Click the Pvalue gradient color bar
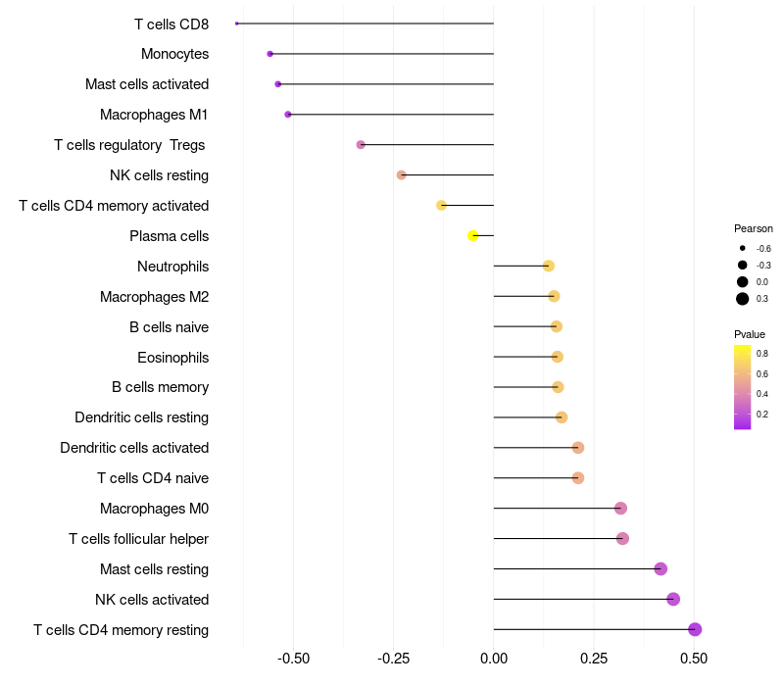 [x=742, y=387]
